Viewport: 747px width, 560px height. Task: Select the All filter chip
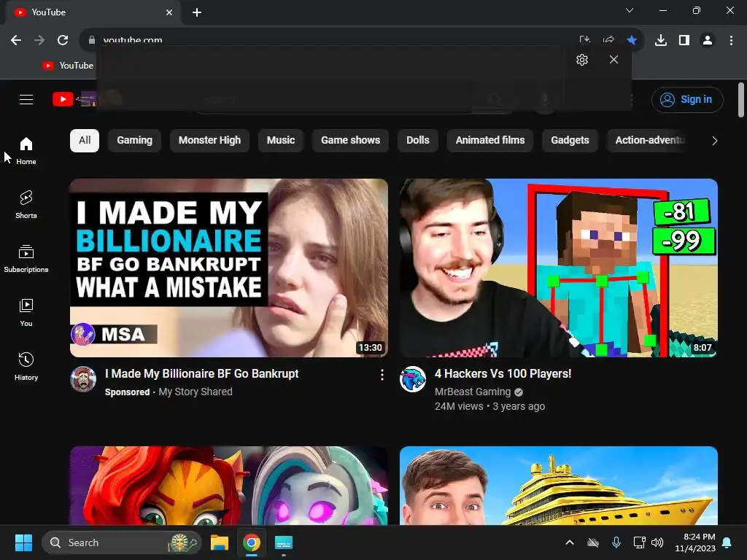tap(85, 141)
